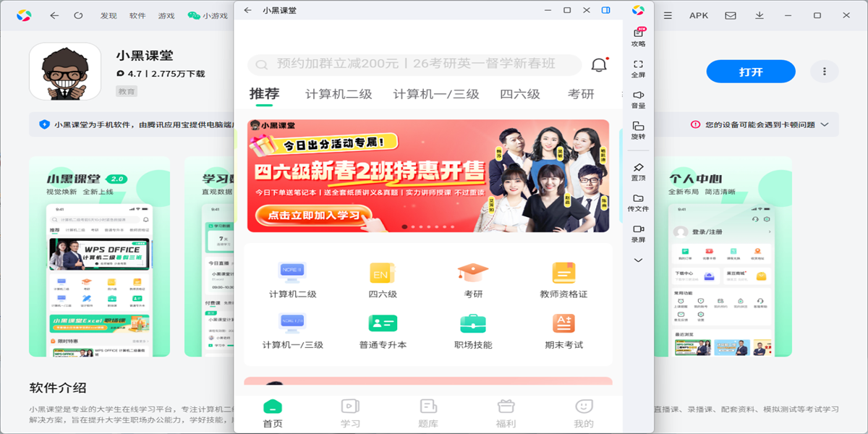
Task: Open the 期末考试 category icon
Action: [x=563, y=331]
